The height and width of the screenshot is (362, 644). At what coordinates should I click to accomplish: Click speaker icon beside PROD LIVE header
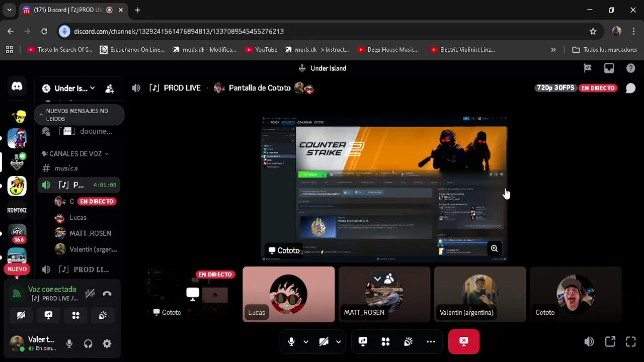(x=136, y=88)
